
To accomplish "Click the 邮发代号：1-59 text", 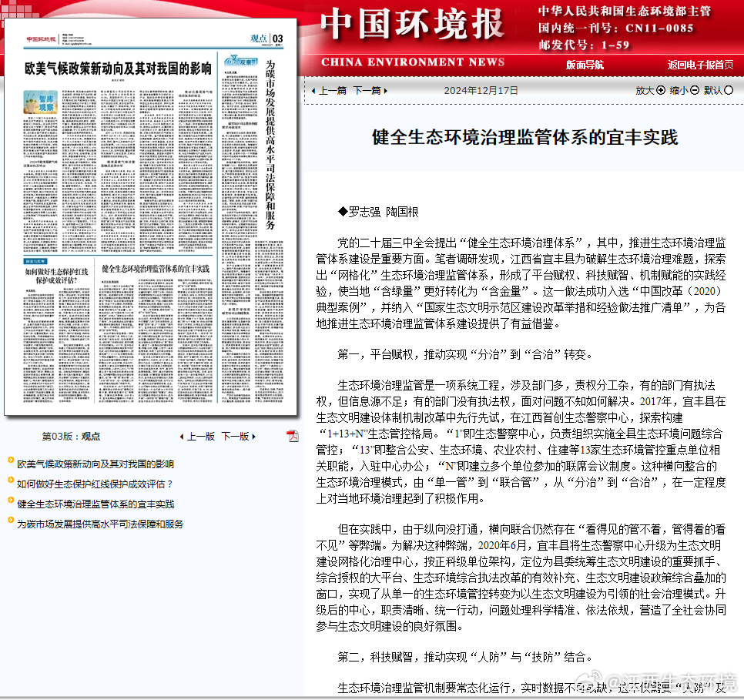I will (584, 45).
